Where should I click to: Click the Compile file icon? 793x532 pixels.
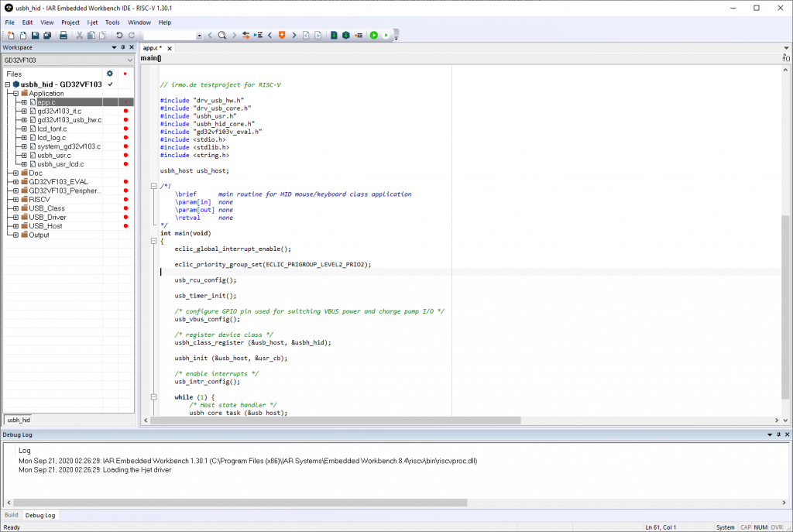(x=334, y=35)
